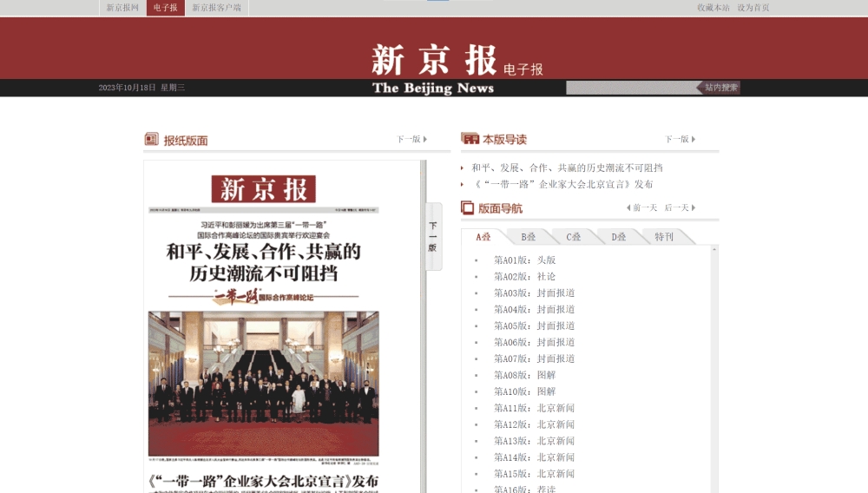Click the 设为首页 link
The width and height of the screenshot is (868, 493).
click(x=753, y=8)
